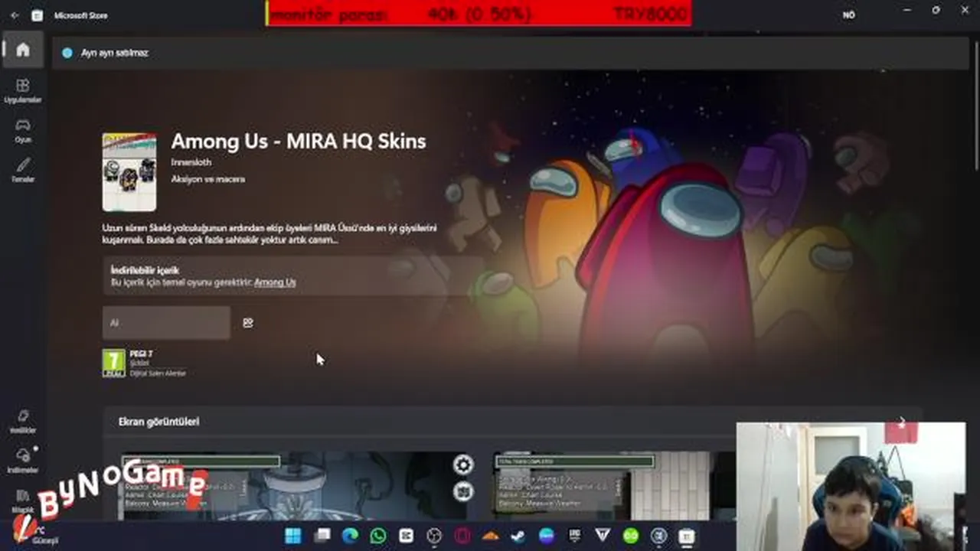Click the share icon beside Al button
This screenshot has width=980, height=551.
pyautogui.click(x=247, y=323)
